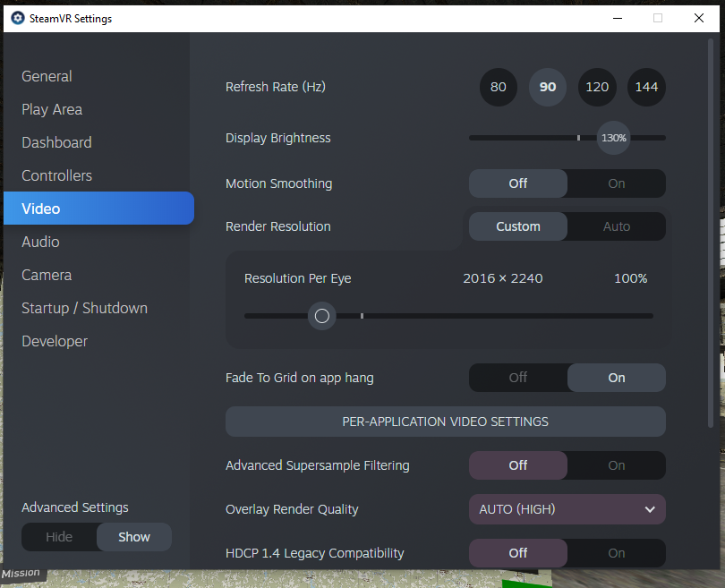The width and height of the screenshot is (725, 588).
Task: Click the Display Brightness 130% slider handle
Action: (x=614, y=138)
